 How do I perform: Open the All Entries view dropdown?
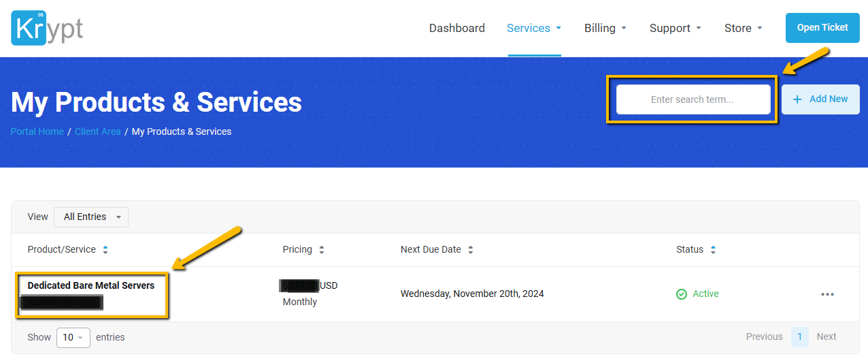(x=91, y=217)
